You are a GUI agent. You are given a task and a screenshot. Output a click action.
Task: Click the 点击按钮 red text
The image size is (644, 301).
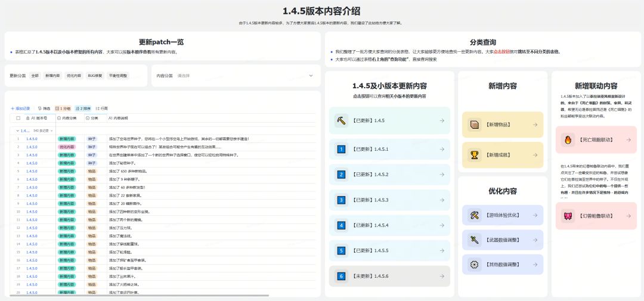pos(501,52)
